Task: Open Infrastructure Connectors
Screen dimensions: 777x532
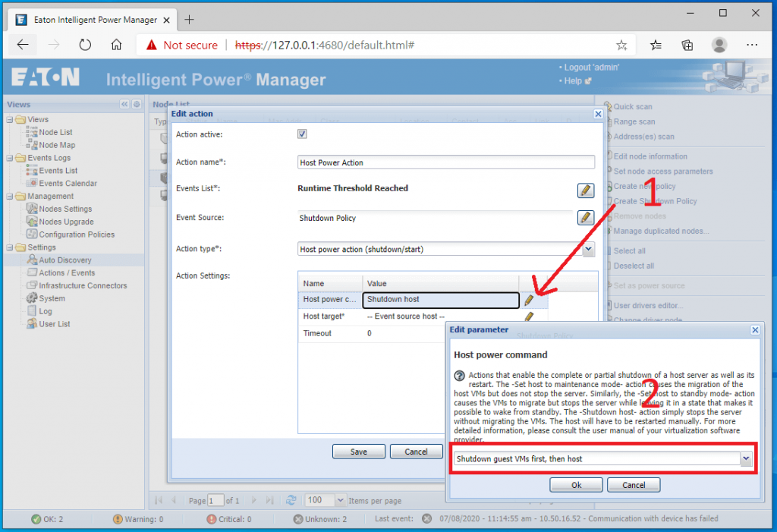Action: pos(83,285)
